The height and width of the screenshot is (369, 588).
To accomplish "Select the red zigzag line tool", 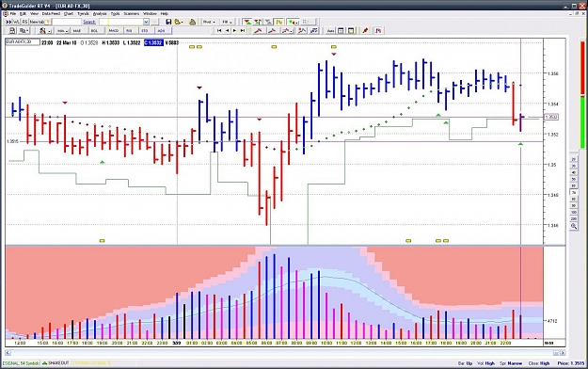I will pos(302,30).
